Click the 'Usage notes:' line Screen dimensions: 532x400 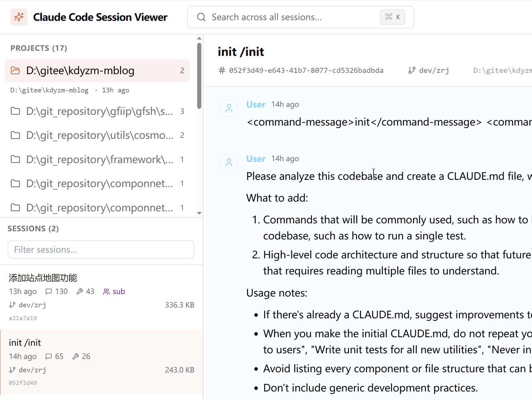[277, 293]
